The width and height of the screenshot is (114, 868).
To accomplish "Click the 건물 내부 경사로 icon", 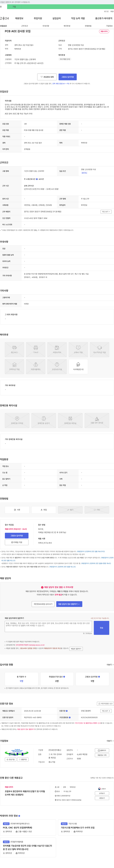I will point(97,421).
